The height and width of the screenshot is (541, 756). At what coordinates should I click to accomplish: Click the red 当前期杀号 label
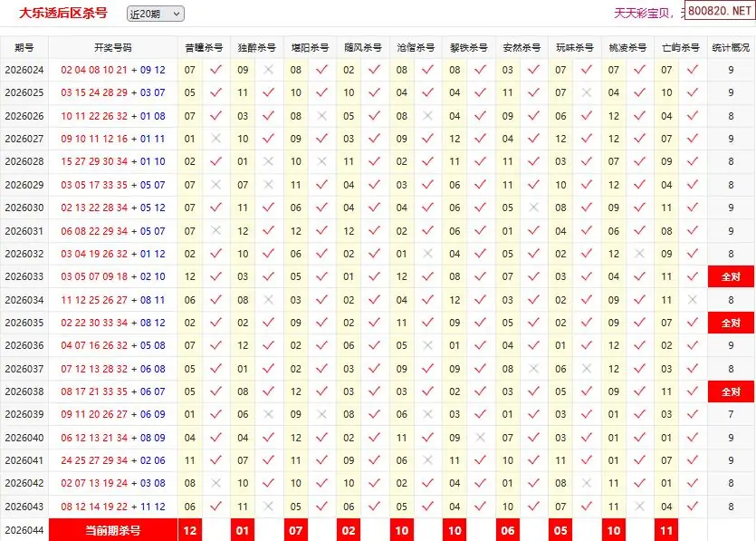pyautogui.click(x=112, y=530)
